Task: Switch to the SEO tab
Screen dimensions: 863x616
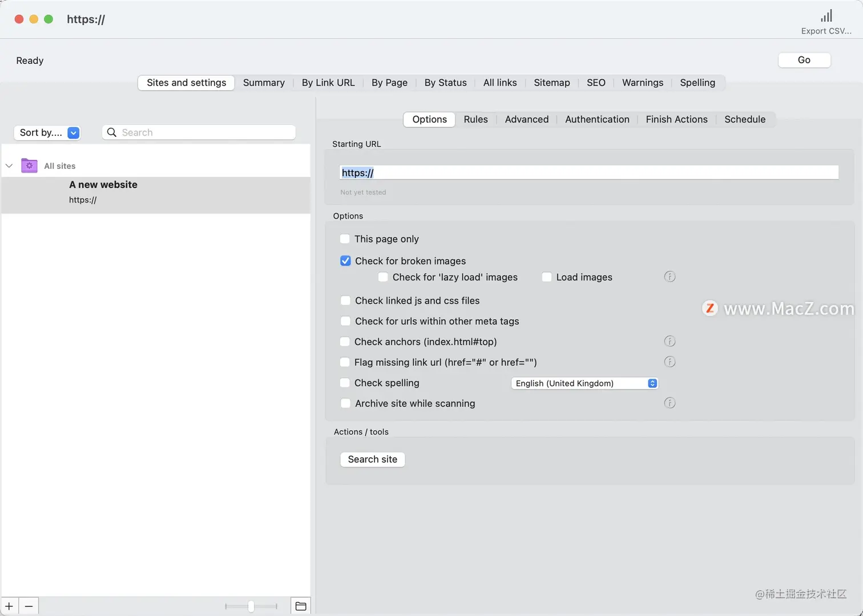Action: pyautogui.click(x=596, y=83)
